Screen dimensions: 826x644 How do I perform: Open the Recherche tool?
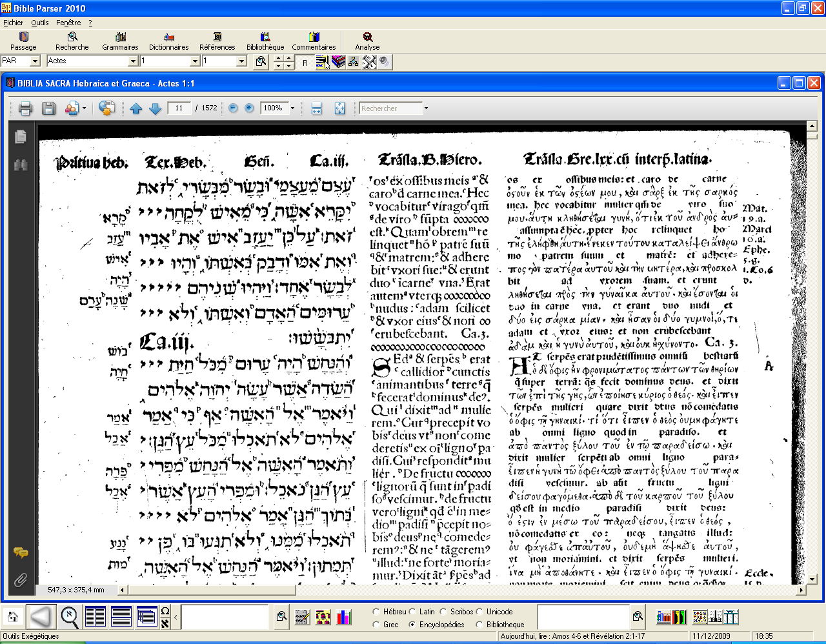[x=72, y=41]
